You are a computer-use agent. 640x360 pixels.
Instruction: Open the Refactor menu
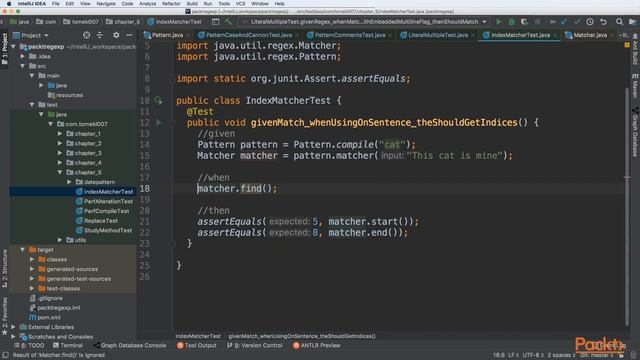(171, 4)
